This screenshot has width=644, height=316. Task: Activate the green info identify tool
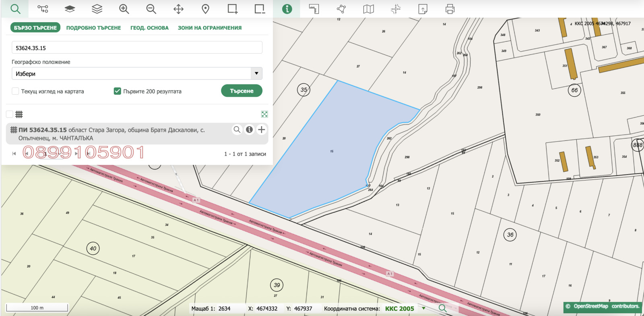pos(287,9)
